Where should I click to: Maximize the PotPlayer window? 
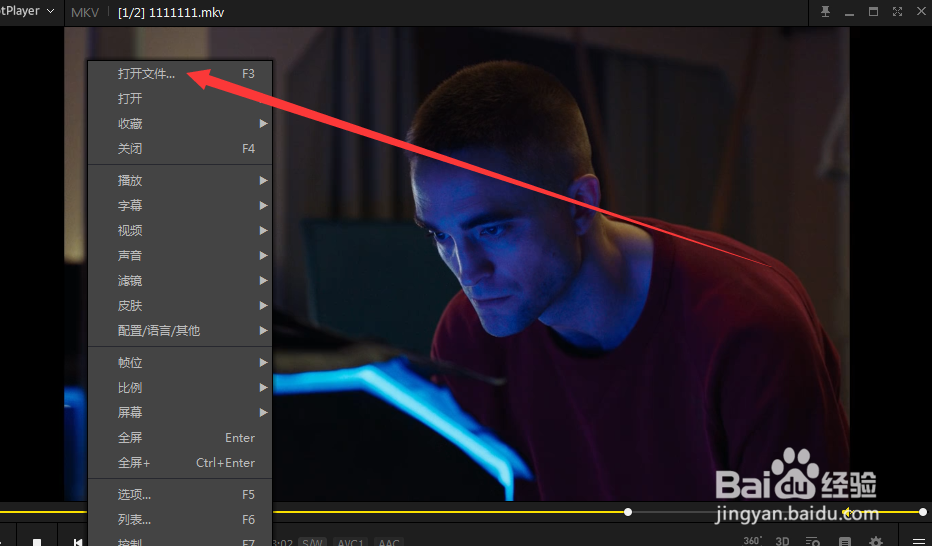coord(873,12)
